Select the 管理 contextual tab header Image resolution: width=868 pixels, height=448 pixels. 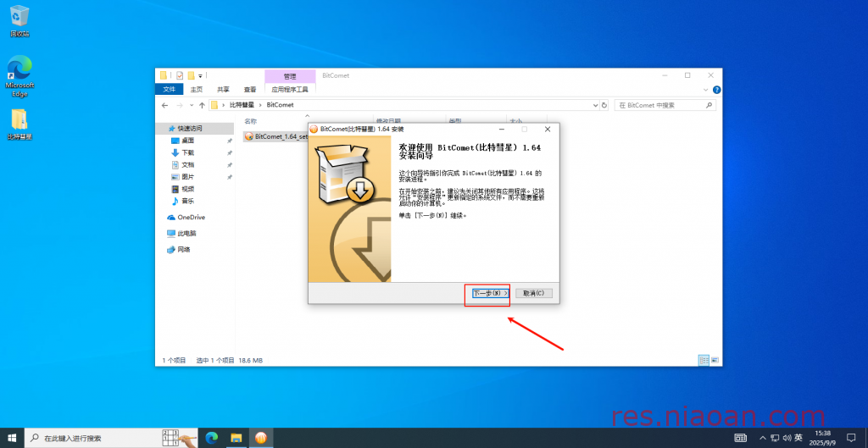click(290, 76)
